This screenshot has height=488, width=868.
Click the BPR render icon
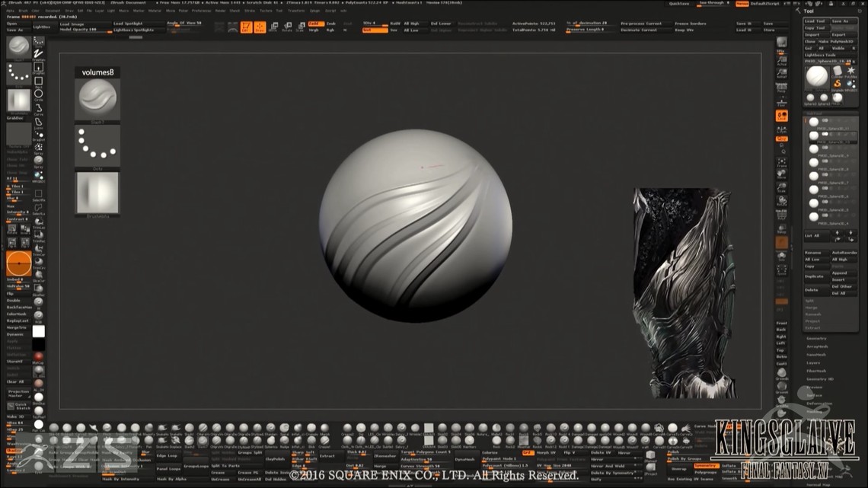(782, 43)
